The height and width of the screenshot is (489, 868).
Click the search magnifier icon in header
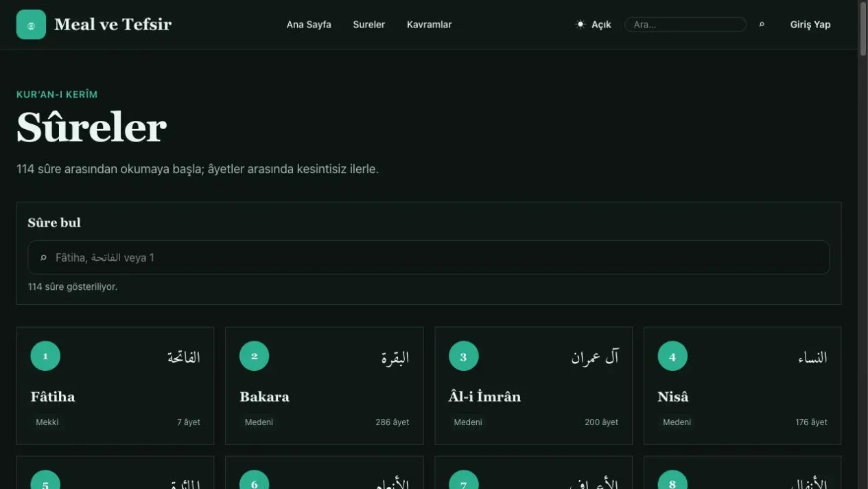[x=762, y=25]
